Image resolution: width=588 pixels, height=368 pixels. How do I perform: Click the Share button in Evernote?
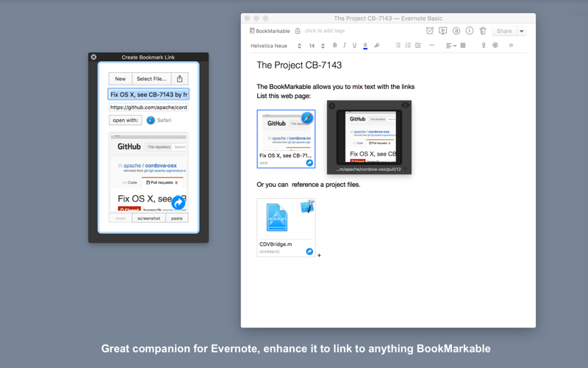[504, 31]
